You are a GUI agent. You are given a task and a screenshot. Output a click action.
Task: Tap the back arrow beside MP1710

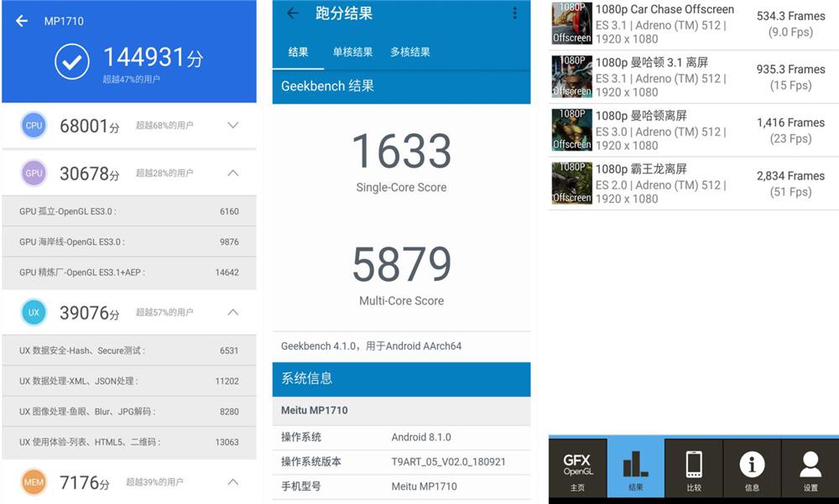pos(22,21)
